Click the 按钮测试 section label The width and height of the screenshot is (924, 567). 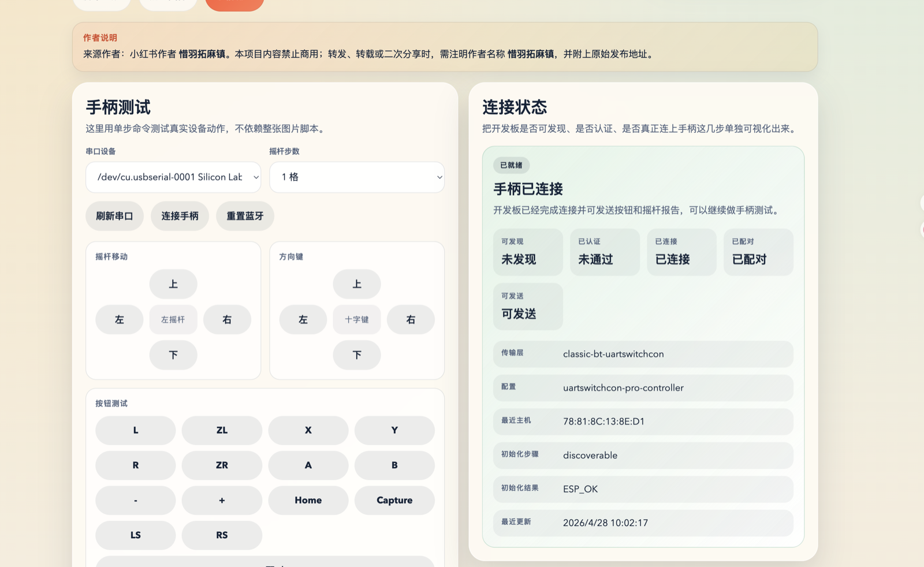(111, 404)
